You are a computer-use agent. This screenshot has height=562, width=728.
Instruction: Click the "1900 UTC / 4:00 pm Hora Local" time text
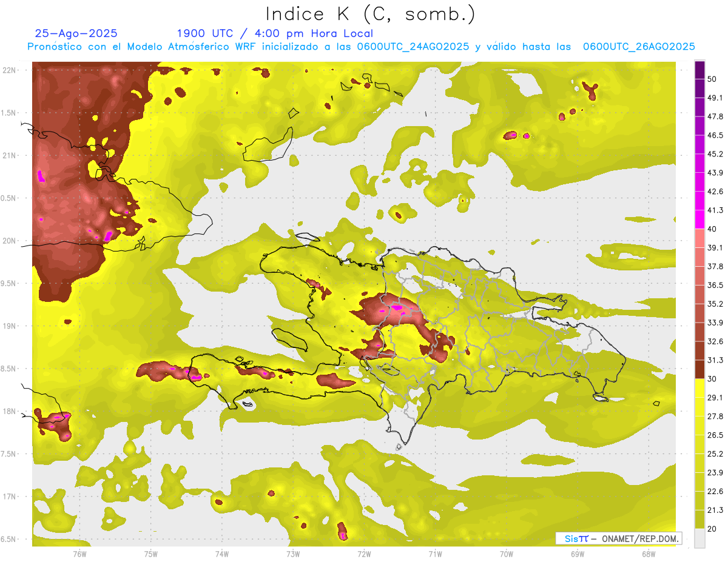[275, 33]
